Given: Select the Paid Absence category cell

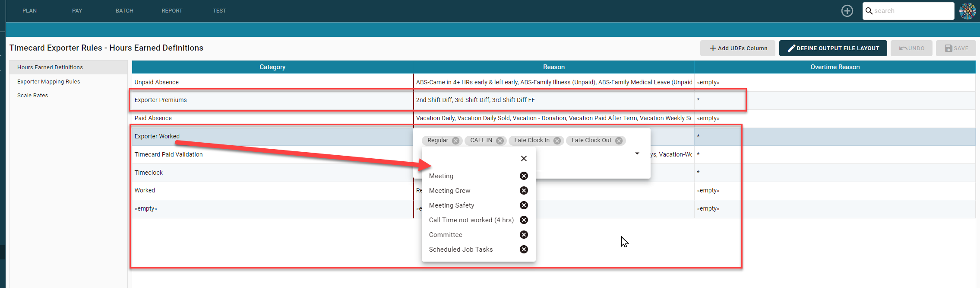Looking at the screenshot, I should pyautogui.click(x=272, y=118).
